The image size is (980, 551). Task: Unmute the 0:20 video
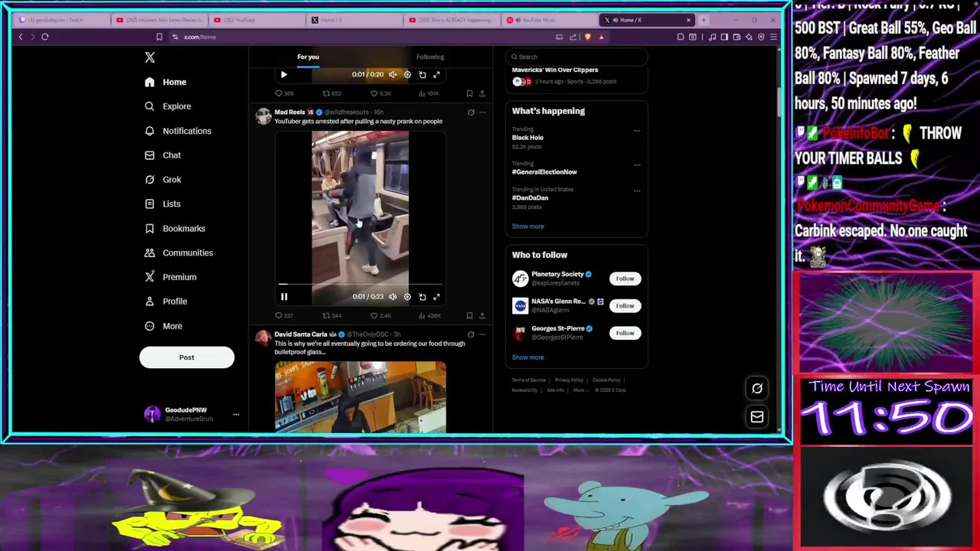(x=393, y=75)
